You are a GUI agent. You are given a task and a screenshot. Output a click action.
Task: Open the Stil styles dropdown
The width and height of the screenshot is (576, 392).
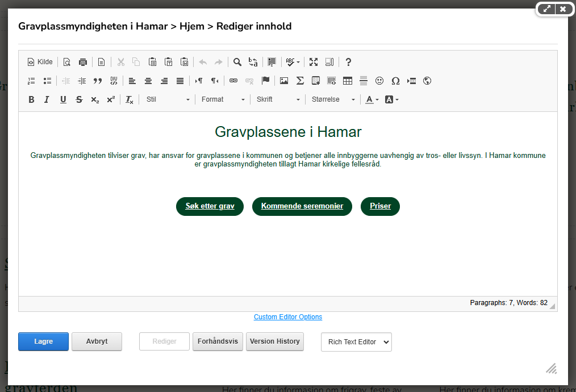click(x=168, y=99)
